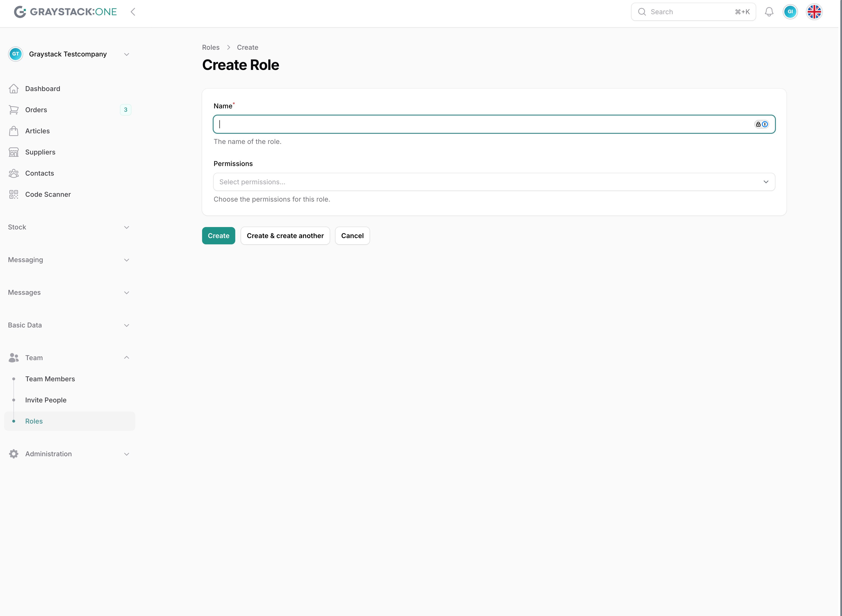
Task: Open the Select permissions dropdown
Action: coord(494,182)
